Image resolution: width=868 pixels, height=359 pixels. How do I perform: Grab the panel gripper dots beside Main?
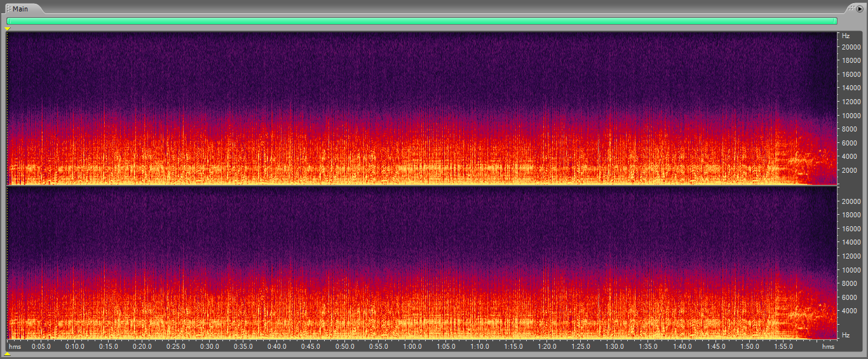pos(9,9)
